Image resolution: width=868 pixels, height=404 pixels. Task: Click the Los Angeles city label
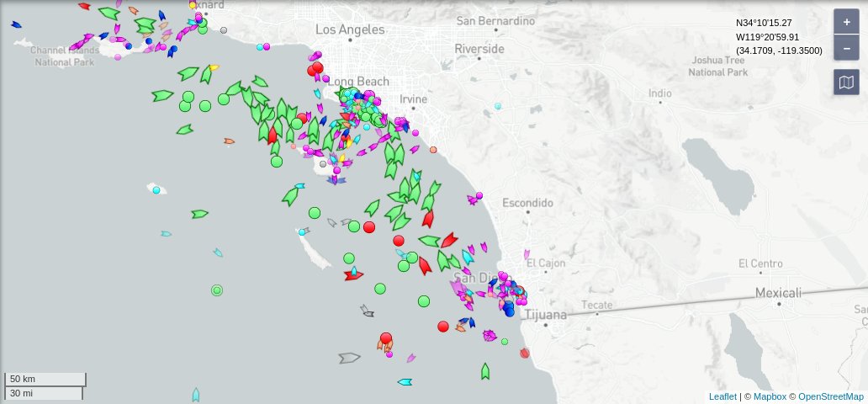pos(350,29)
